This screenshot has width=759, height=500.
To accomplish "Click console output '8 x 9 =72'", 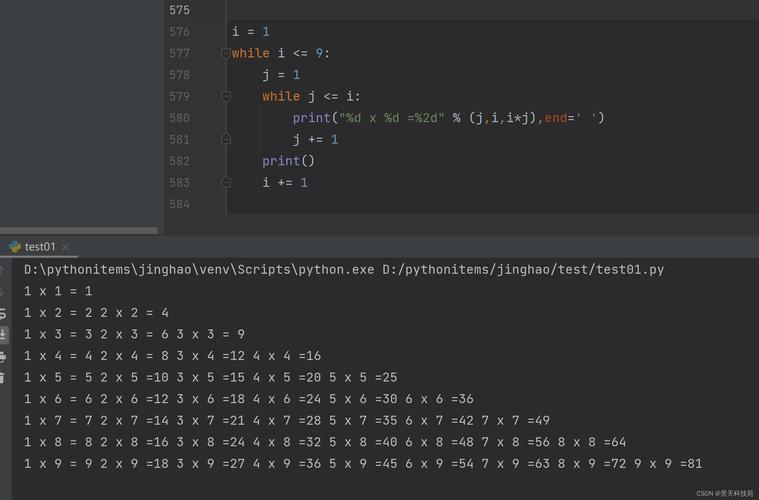I will [x=592, y=464].
